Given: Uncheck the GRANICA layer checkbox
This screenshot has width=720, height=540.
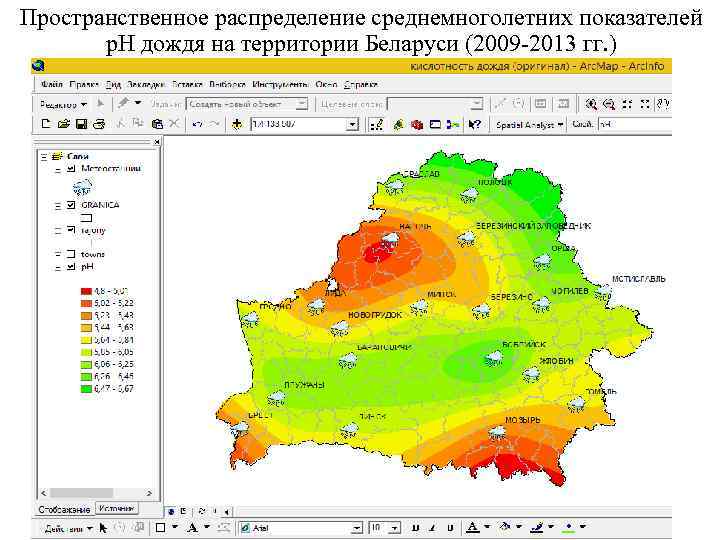Looking at the screenshot, I should coord(71,205).
